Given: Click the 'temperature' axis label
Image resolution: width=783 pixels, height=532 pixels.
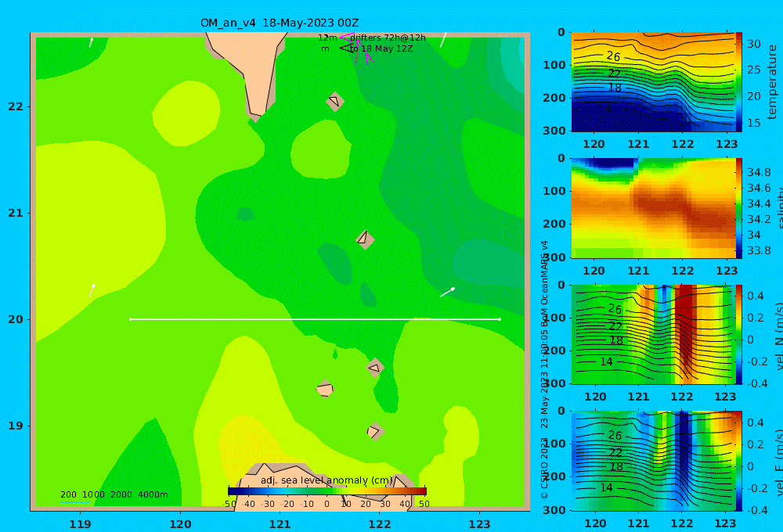Looking at the screenshot, I should coord(773,82).
